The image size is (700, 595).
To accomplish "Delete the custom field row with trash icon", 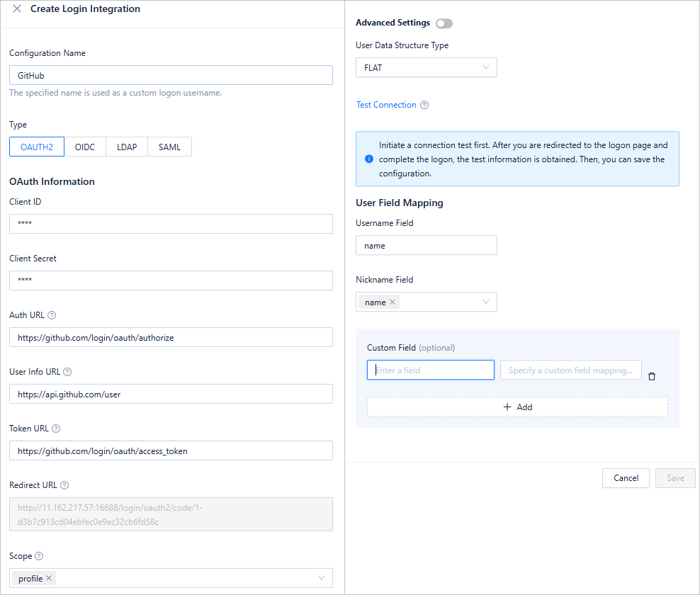I will click(x=652, y=376).
